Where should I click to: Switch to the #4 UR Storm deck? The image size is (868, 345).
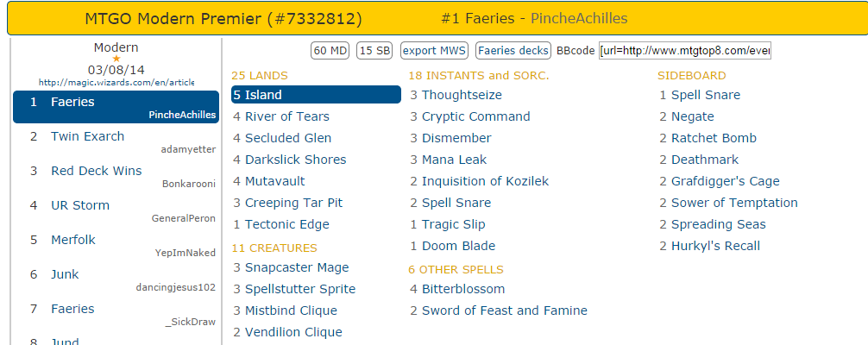pyautogui.click(x=80, y=205)
